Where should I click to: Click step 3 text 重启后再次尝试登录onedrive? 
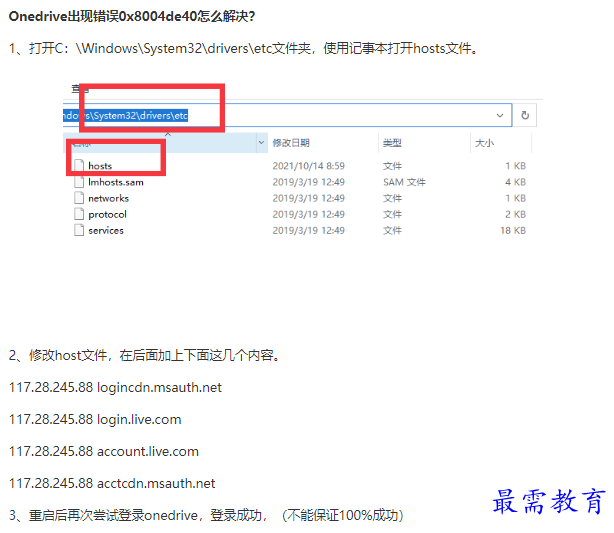(x=206, y=515)
